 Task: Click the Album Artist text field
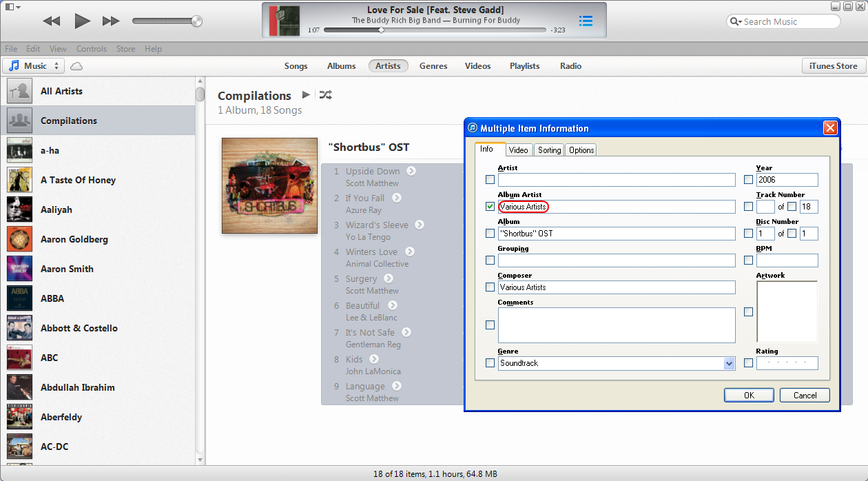[617, 207]
